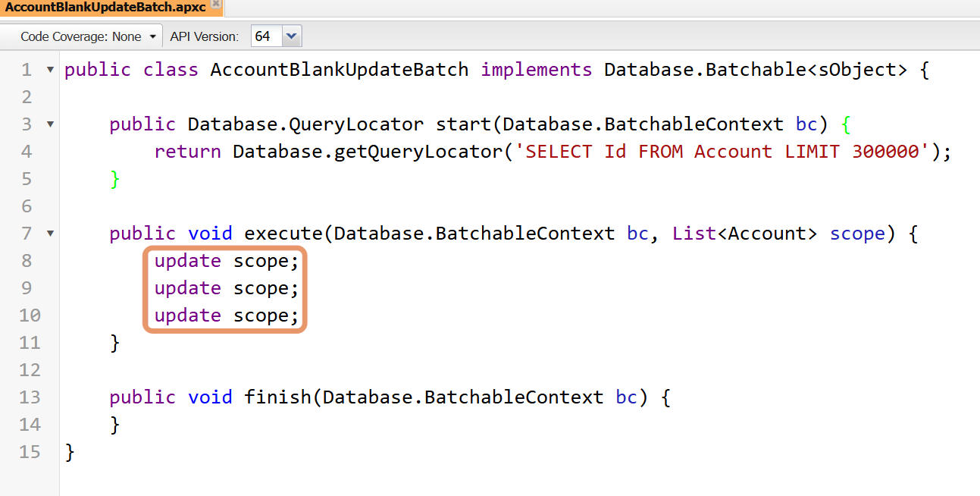Click line number 4 in the gutter
The width and height of the screenshot is (980, 496).
(x=27, y=152)
